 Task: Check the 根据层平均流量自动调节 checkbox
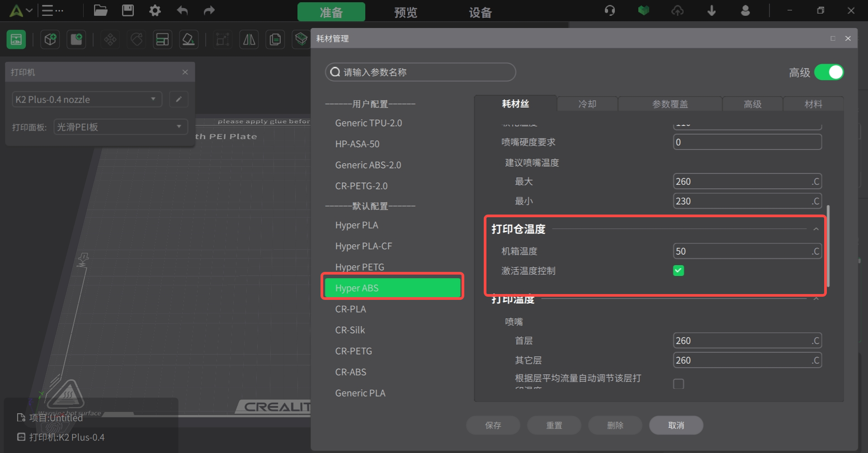pyautogui.click(x=679, y=384)
